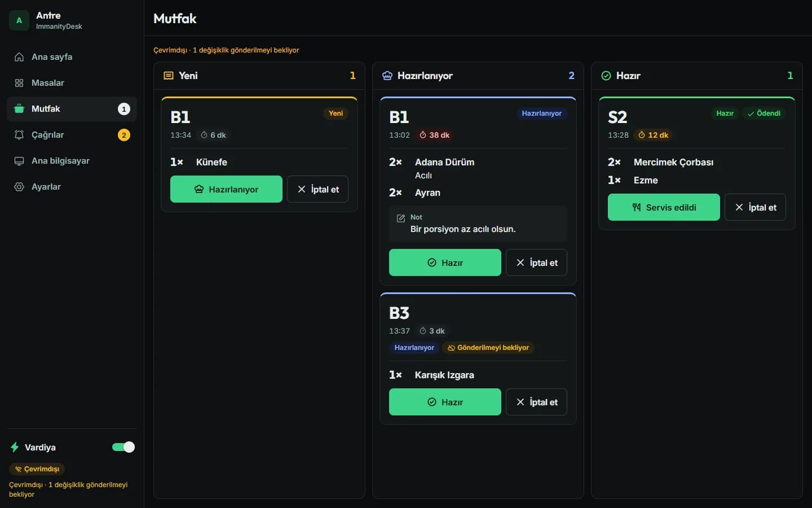Mark Künefe order as Hazırlanıyor
The height and width of the screenshot is (508, 812).
point(226,189)
